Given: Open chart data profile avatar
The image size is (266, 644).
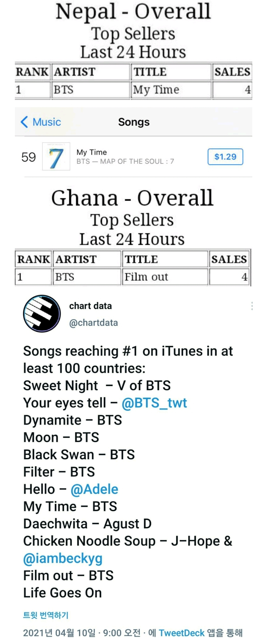Looking at the screenshot, I should click(x=42, y=313).
